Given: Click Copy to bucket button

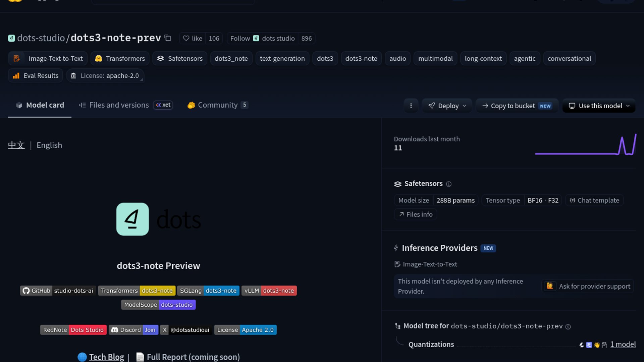Looking at the screenshot, I should [517, 106].
